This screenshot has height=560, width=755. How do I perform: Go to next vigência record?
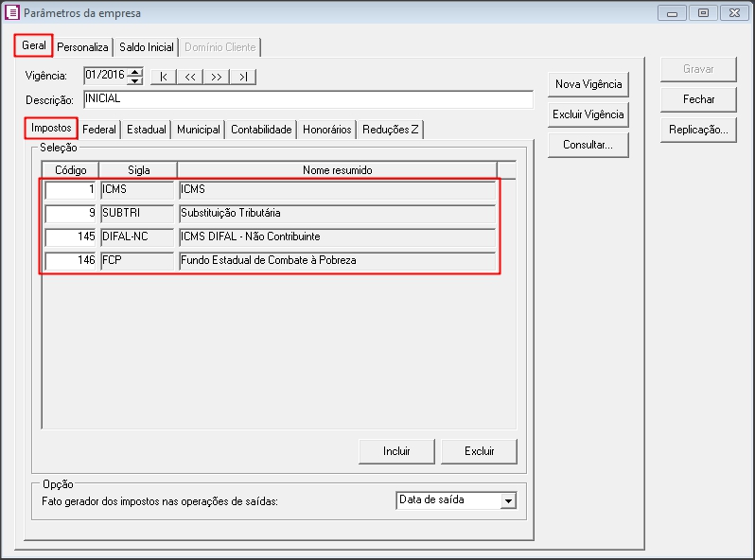(217, 77)
